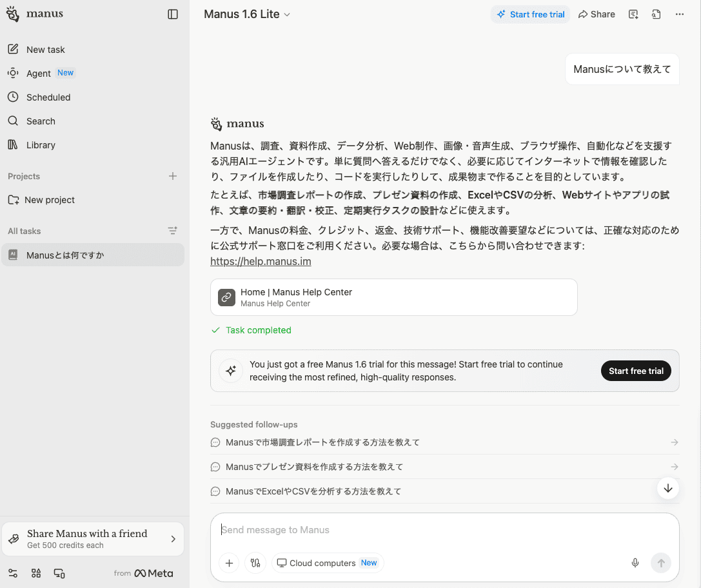
Task: Open Search in sidebar
Action: point(32,121)
